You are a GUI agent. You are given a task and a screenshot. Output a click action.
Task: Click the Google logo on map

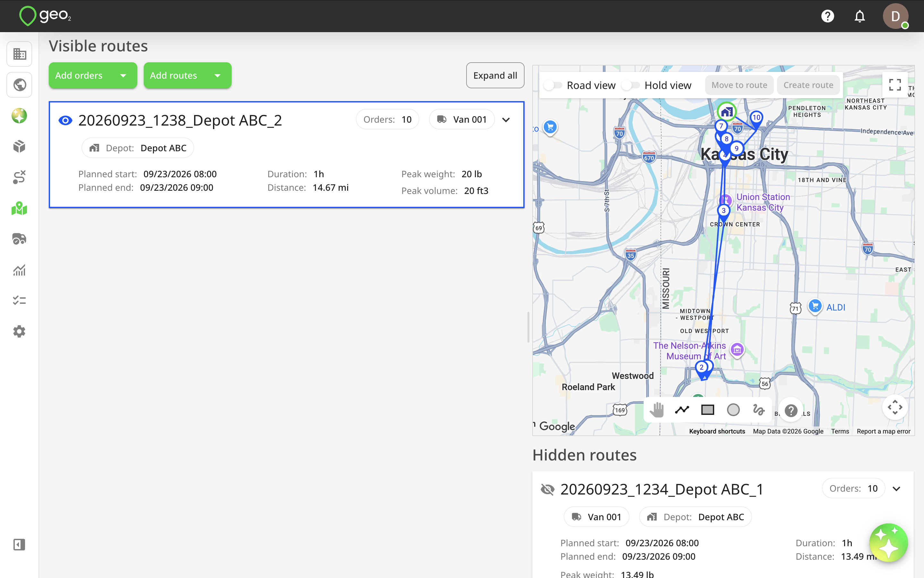point(557,426)
